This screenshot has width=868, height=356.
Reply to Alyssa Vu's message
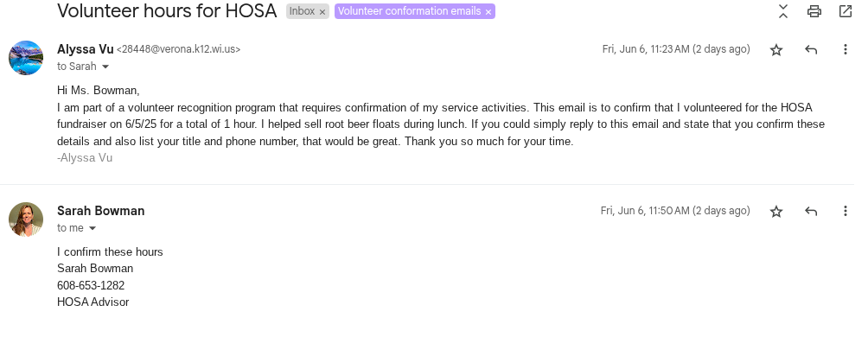[x=811, y=50]
